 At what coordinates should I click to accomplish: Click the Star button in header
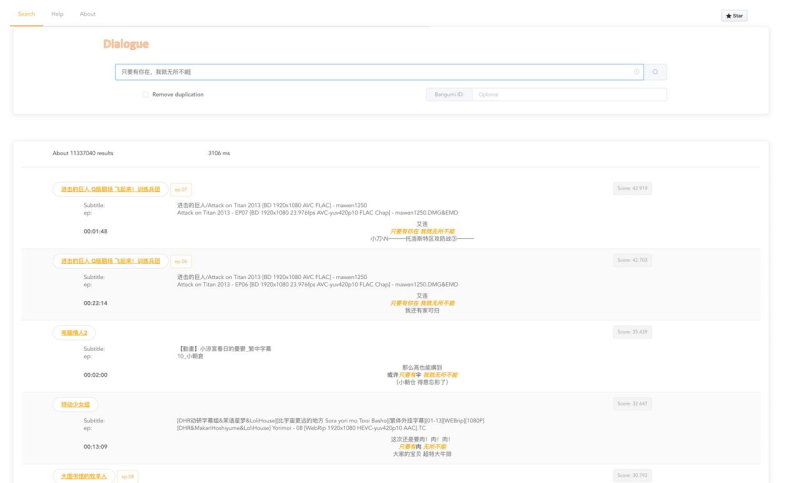[x=734, y=16]
